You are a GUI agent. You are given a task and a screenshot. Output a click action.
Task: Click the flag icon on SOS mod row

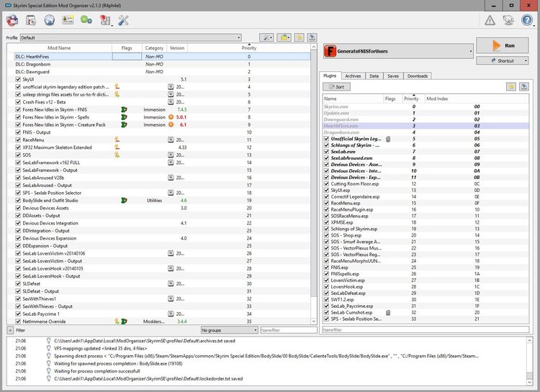[x=117, y=155]
